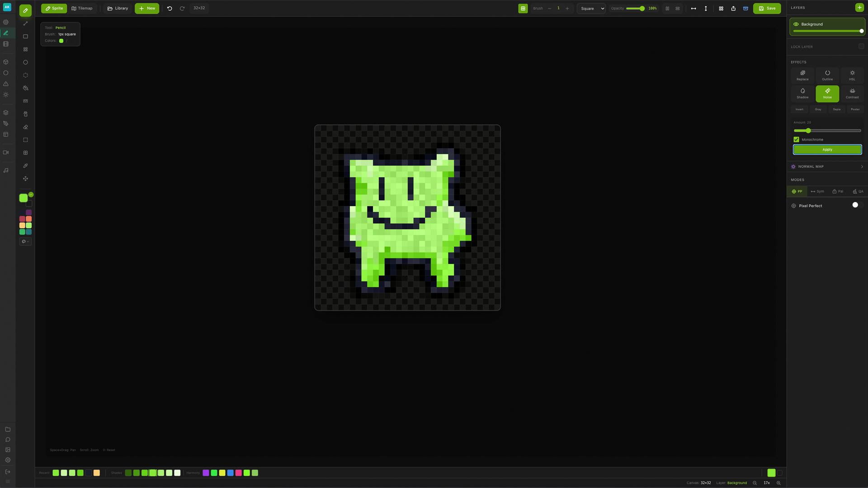Select the Move tool
868x488 pixels.
(x=25, y=178)
